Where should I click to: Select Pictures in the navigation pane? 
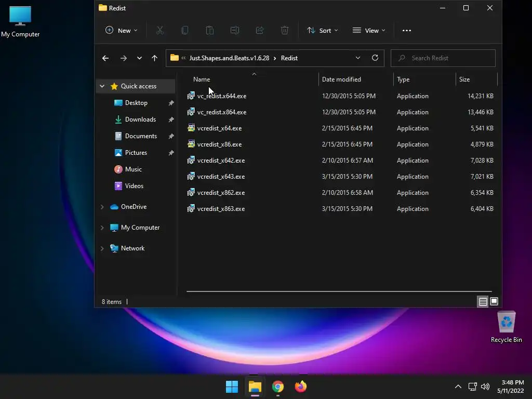tap(136, 153)
